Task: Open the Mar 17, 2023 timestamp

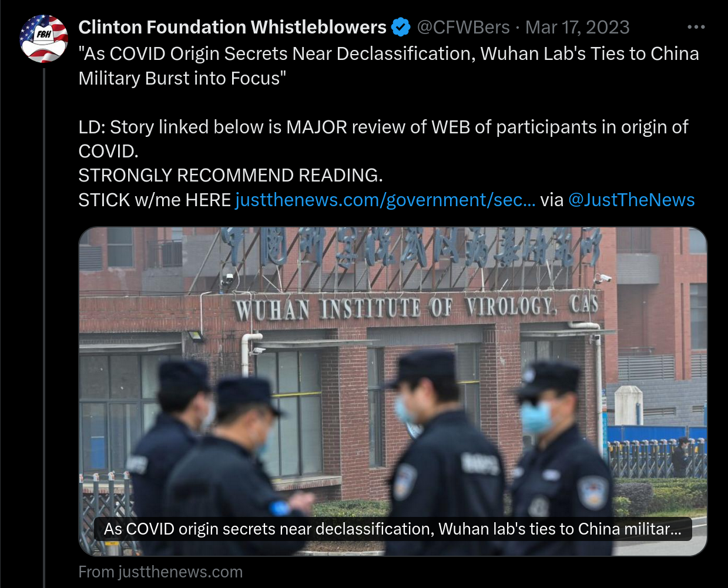Action: pyautogui.click(x=577, y=27)
